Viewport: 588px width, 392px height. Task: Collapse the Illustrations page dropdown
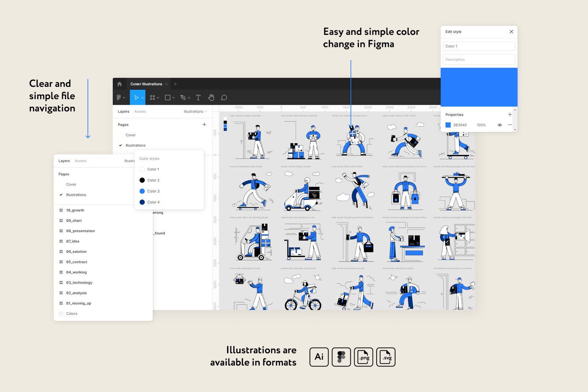[x=195, y=111]
